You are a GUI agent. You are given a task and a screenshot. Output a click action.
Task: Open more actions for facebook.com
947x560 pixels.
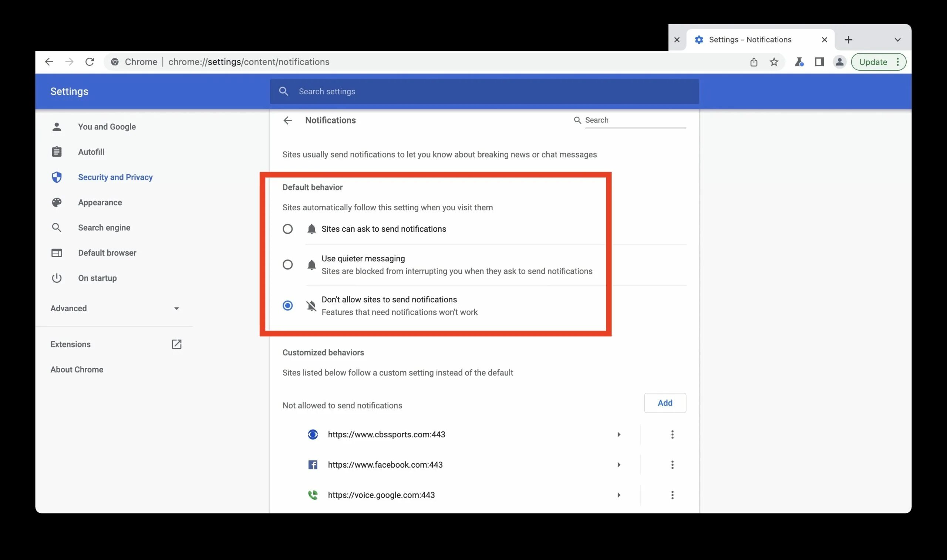tap(672, 465)
